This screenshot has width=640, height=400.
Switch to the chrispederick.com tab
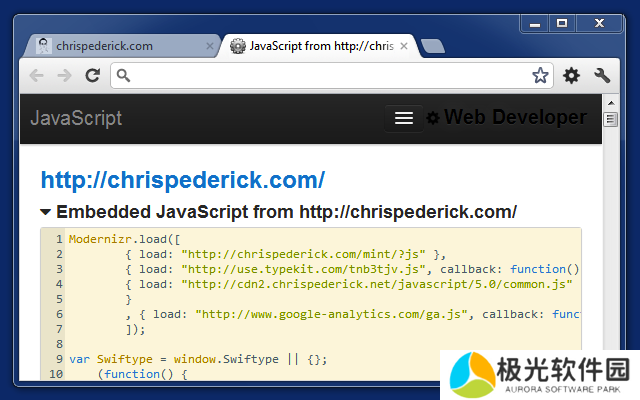click(x=104, y=46)
